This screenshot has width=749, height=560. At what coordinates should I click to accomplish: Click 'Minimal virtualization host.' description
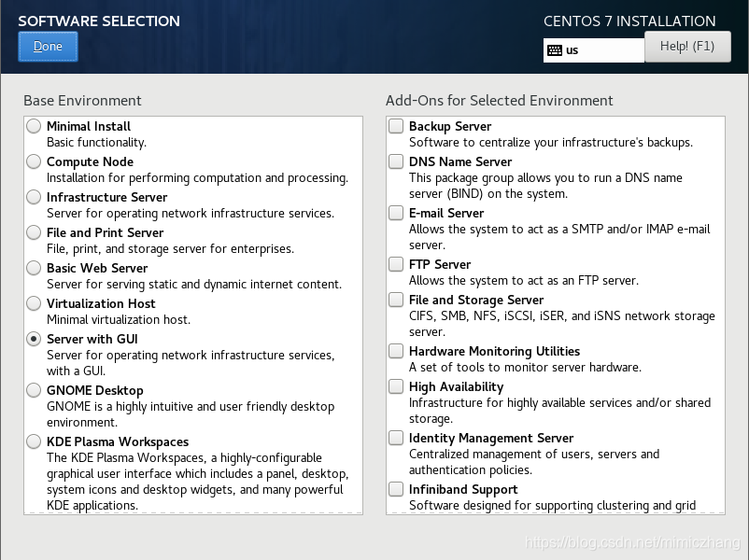point(119,319)
